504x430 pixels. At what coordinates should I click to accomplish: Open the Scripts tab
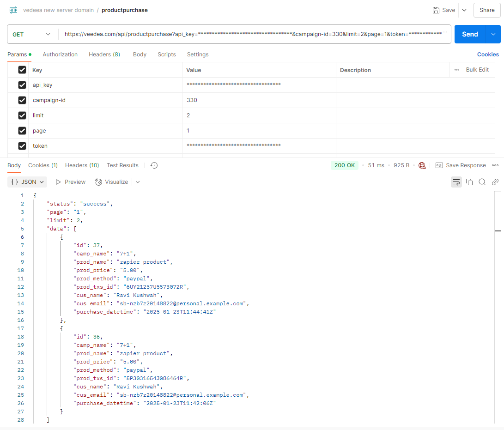166,55
